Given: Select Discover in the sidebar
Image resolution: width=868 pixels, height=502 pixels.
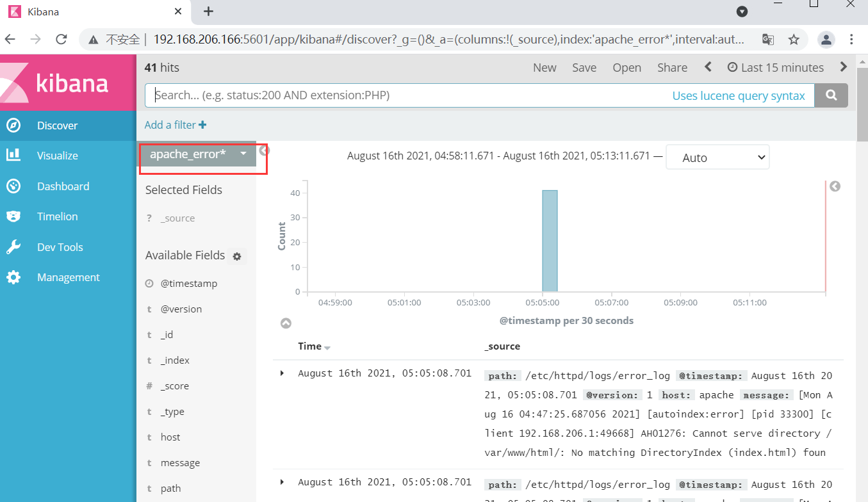Looking at the screenshot, I should pyautogui.click(x=57, y=125).
